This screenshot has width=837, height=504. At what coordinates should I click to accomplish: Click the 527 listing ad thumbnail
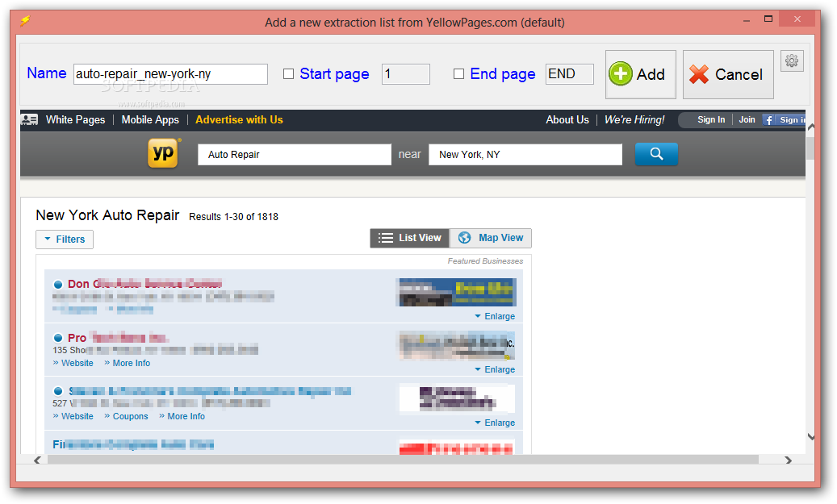[458, 398]
